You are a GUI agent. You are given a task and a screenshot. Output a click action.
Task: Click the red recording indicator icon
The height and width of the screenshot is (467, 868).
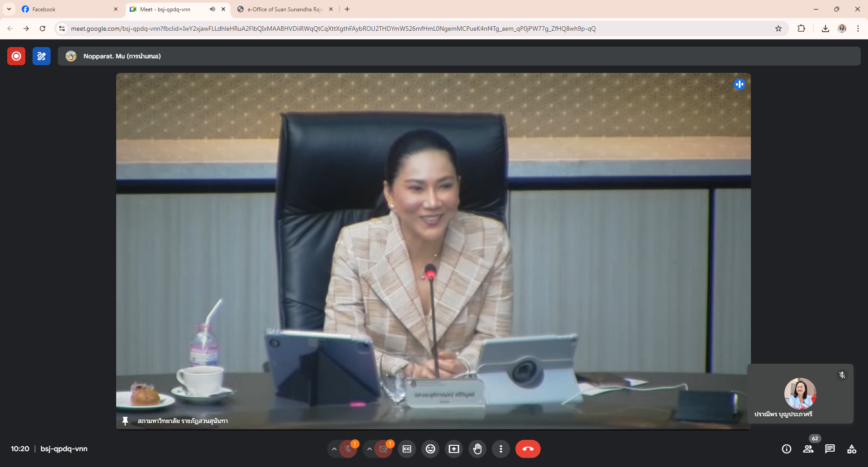[16, 56]
